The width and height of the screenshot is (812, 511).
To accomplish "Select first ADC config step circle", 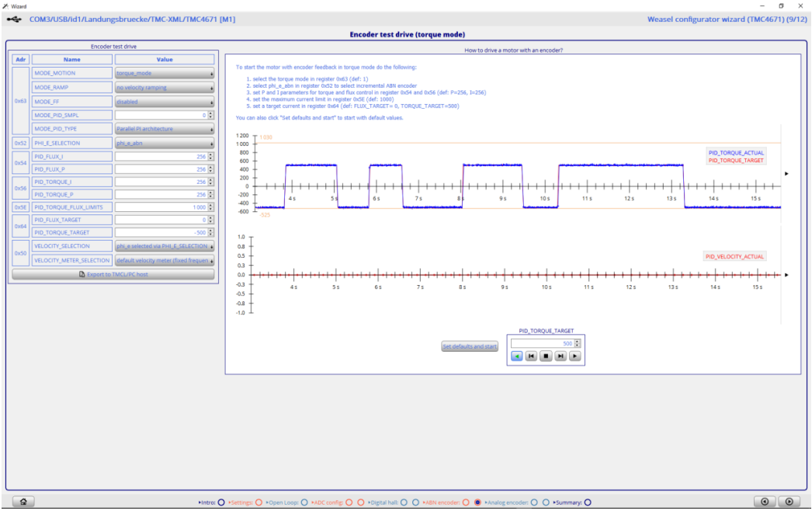I will pyautogui.click(x=349, y=502).
